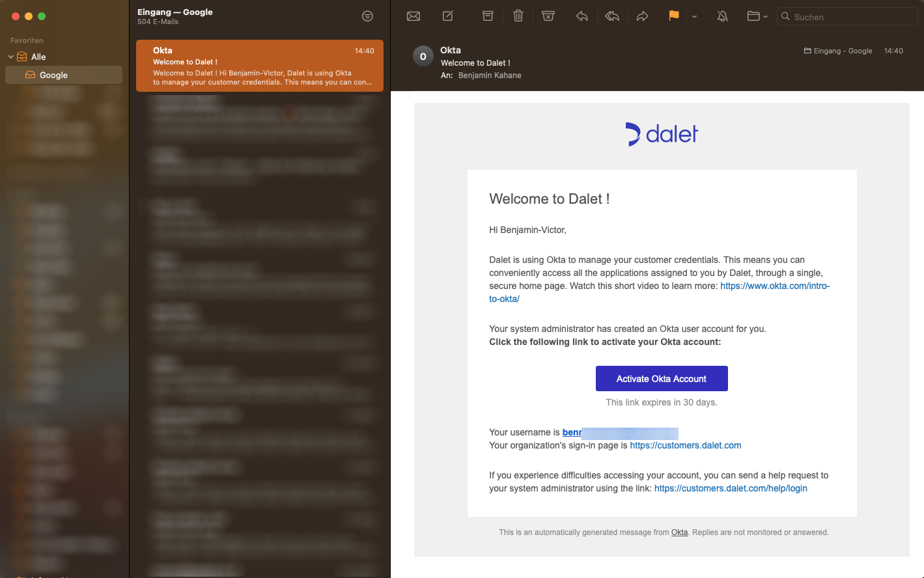924x578 pixels.
Task: Open the okta.com intro-to-okta link
Action: click(x=775, y=286)
